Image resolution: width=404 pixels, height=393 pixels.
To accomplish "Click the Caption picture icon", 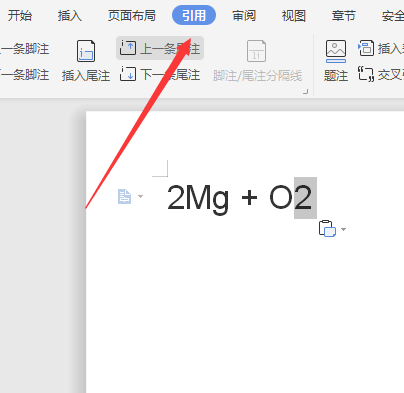I will point(336,51).
